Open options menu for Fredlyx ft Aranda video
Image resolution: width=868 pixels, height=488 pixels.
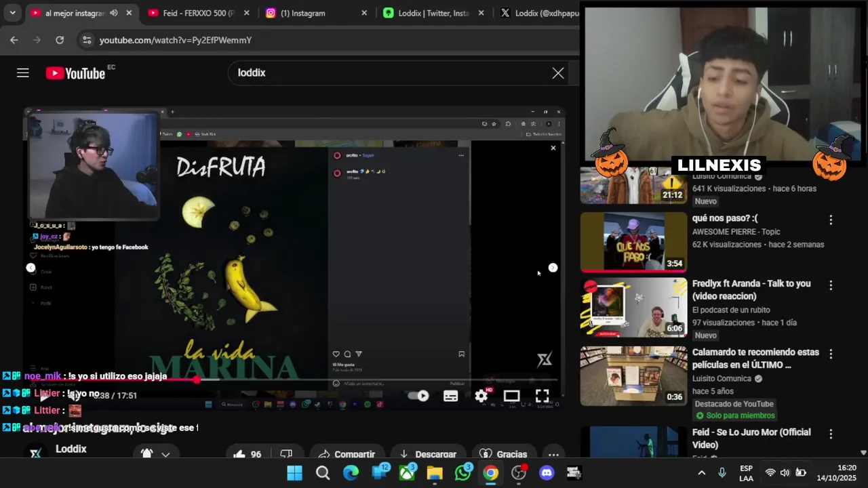pyautogui.click(x=831, y=285)
